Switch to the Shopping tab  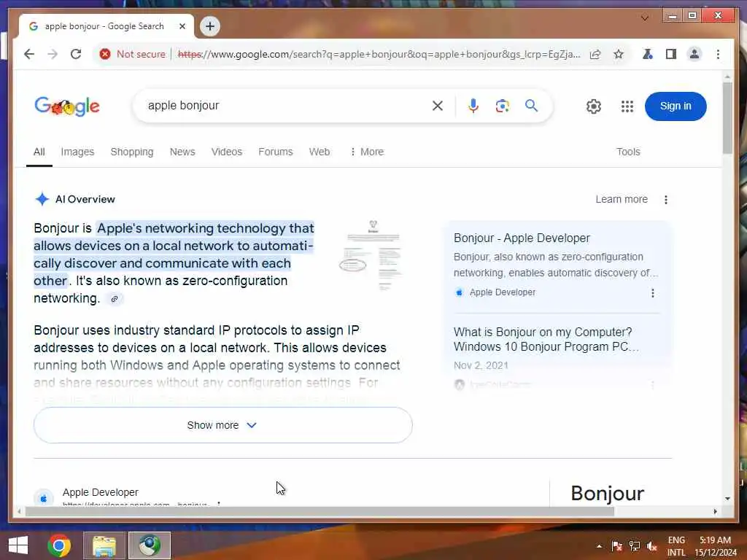[132, 152]
